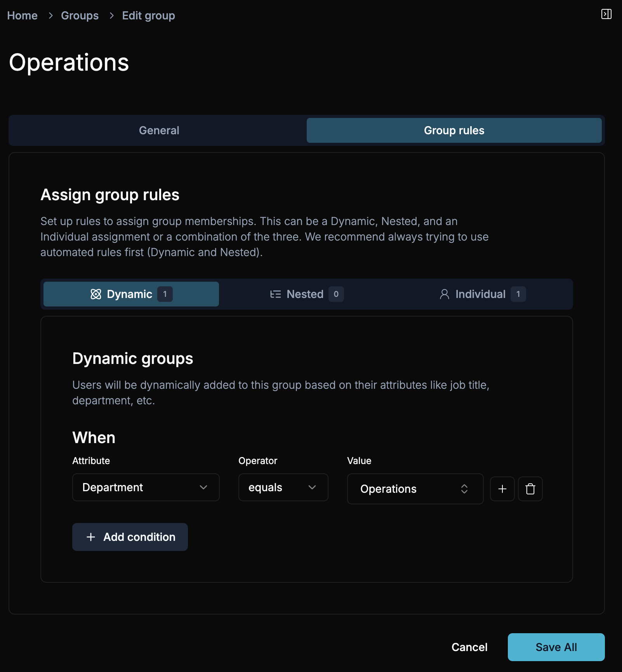The height and width of the screenshot is (672, 622).
Task: Open the equals operator dropdown
Action: pos(283,487)
